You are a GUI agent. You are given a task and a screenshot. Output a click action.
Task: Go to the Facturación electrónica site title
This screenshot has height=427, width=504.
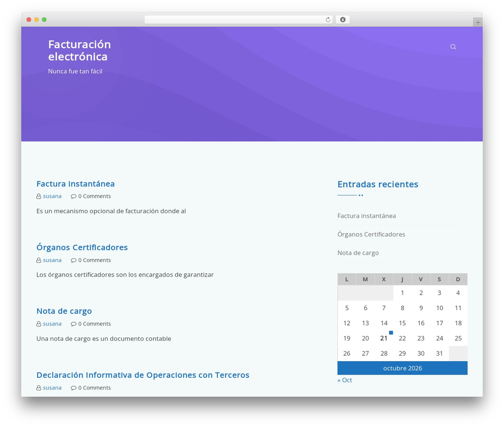click(x=80, y=50)
